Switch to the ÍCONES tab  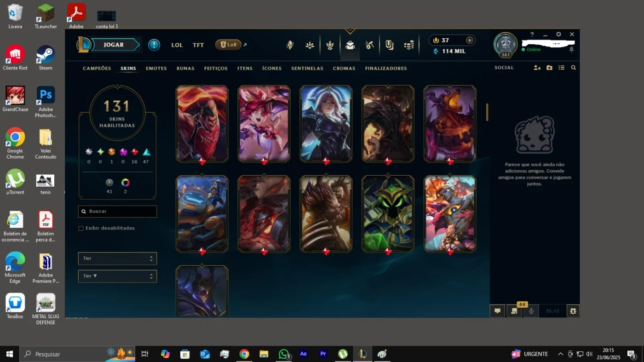point(272,68)
